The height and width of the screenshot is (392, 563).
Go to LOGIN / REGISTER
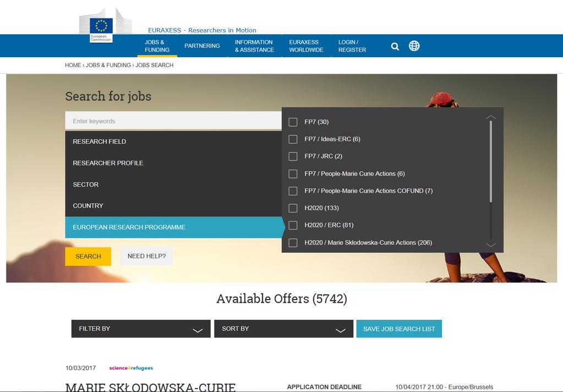coord(352,46)
